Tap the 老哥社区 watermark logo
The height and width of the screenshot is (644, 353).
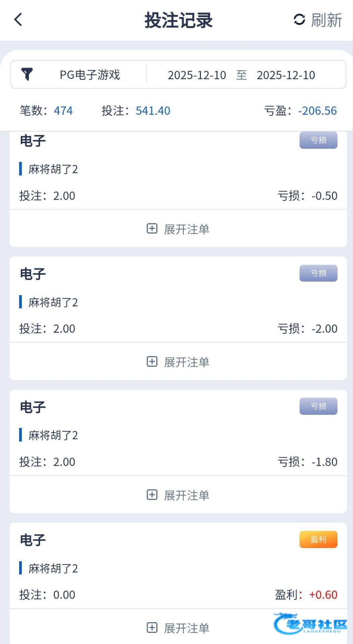click(310, 624)
